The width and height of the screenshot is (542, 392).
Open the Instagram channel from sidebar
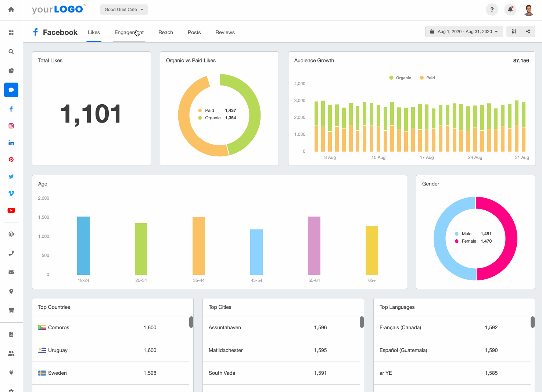[11, 126]
